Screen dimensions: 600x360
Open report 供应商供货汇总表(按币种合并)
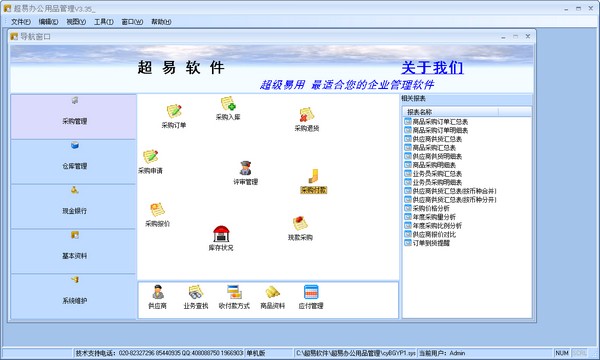(451, 191)
